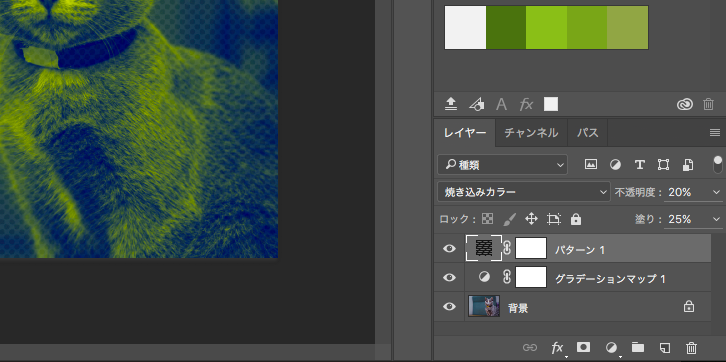Switch to the レイヤー tab
The width and height of the screenshot is (726, 362).
pos(465,133)
